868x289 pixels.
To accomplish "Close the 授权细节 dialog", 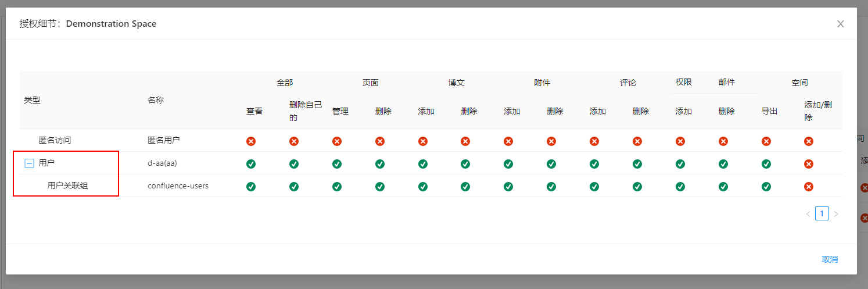I will tap(840, 24).
